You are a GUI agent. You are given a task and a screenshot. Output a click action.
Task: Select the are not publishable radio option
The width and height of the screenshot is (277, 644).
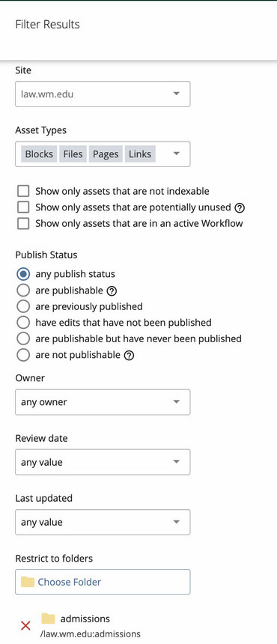pos(23,355)
